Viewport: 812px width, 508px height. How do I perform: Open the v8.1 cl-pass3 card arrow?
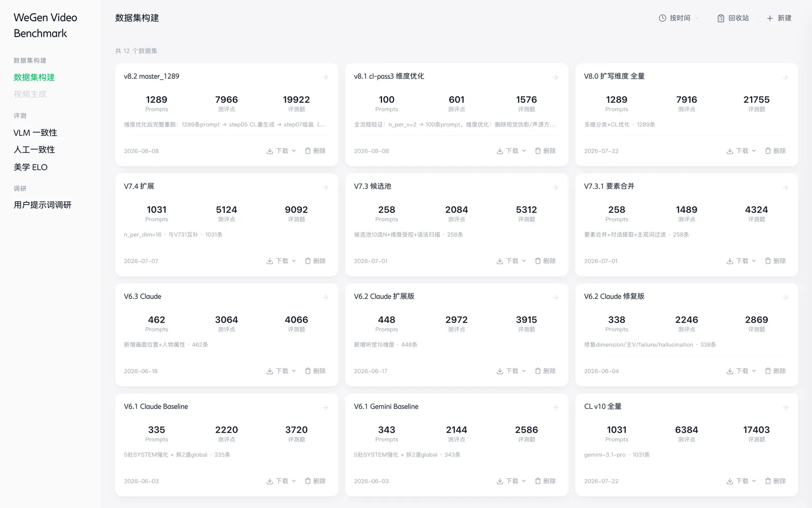tap(555, 77)
